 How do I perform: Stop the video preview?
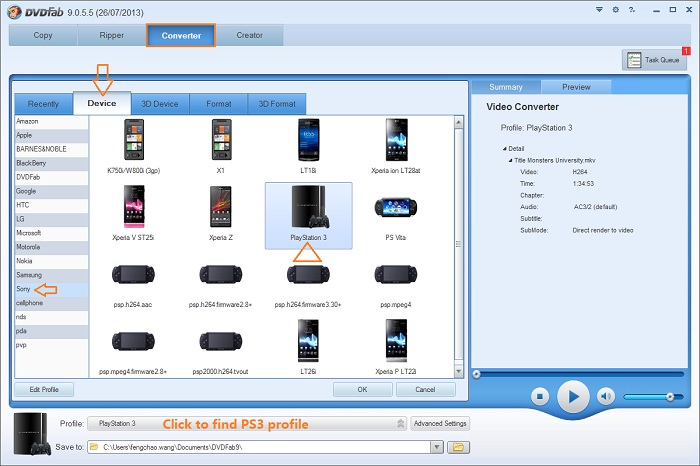pyautogui.click(x=540, y=396)
